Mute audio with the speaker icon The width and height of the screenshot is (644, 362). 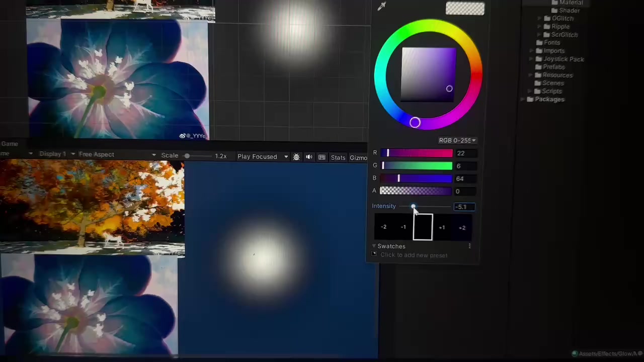coord(309,157)
